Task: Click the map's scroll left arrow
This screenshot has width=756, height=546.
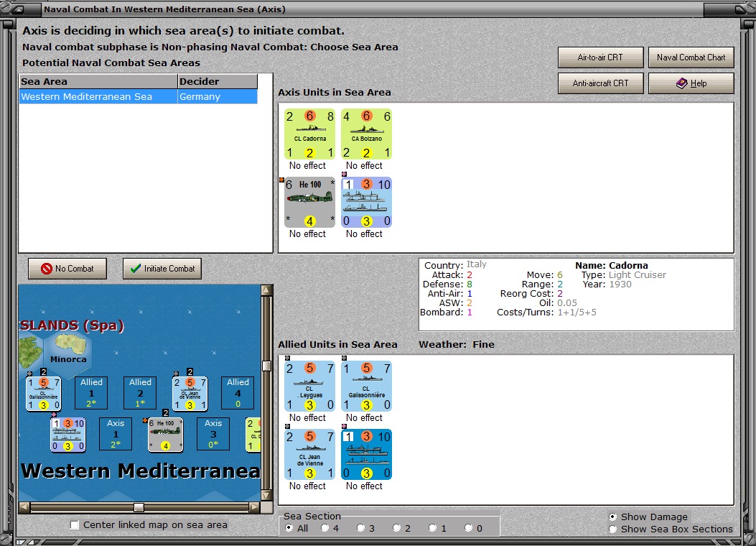Action: [24, 507]
